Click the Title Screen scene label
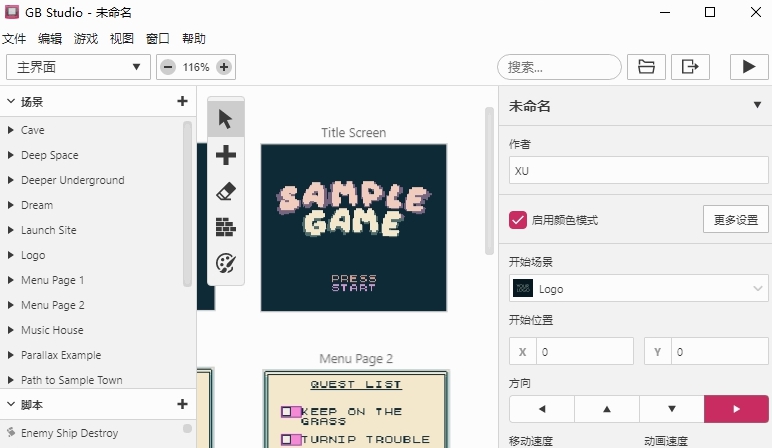 tap(354, 132)
